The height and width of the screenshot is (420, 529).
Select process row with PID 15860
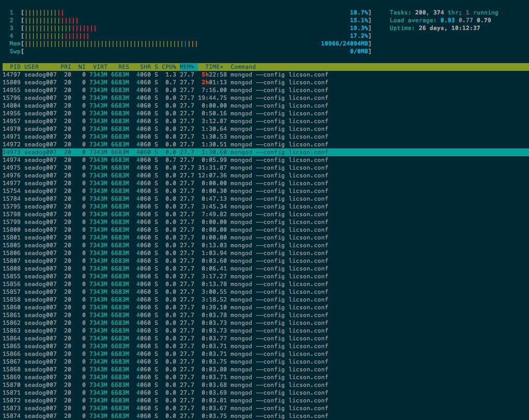265,307
